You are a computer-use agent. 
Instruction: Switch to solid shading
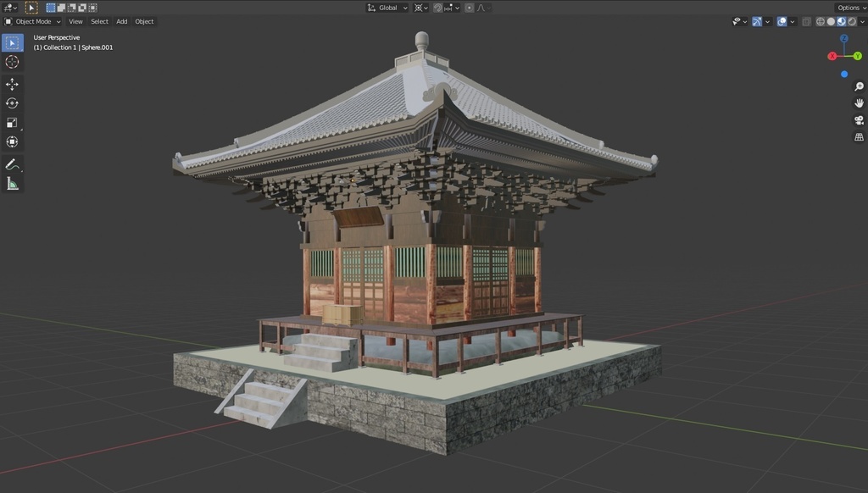coord(831,21)
